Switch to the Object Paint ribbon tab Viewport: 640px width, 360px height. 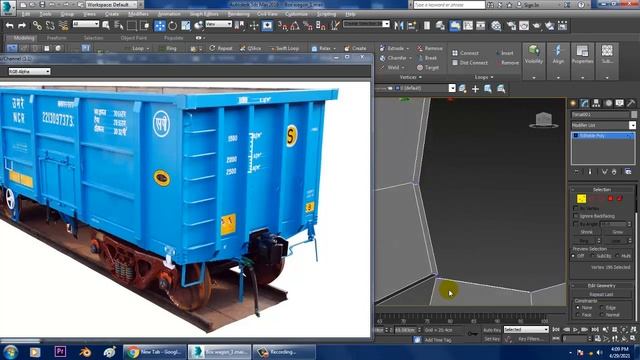[133, 38]
